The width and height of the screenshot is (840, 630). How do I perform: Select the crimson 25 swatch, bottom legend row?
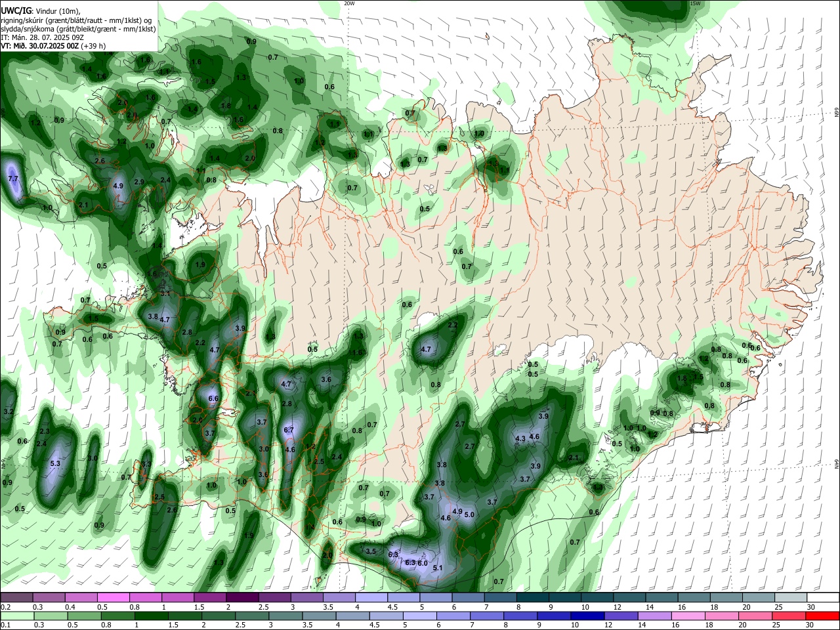(x=789, y=616)
